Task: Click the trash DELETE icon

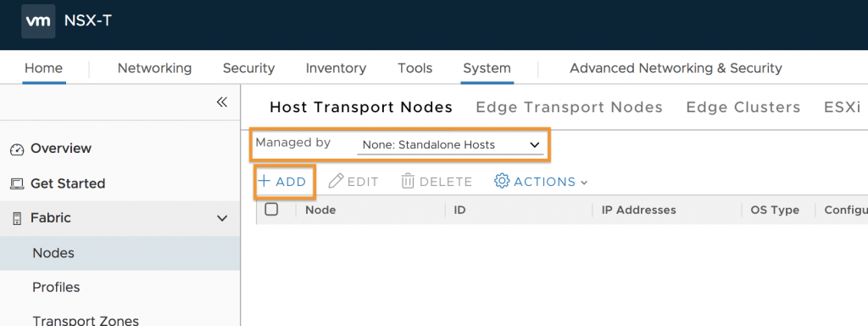Action: coord(408,182)
